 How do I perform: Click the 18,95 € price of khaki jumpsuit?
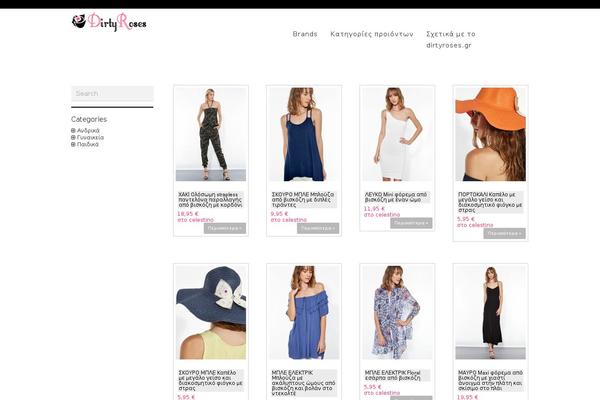point(188,214)
